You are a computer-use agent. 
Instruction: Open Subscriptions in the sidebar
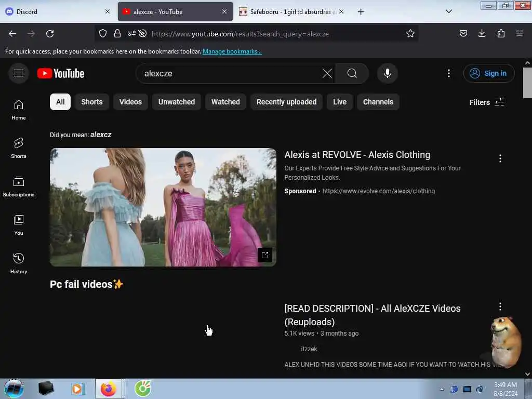pyautogui.click(x=19, y=187)
